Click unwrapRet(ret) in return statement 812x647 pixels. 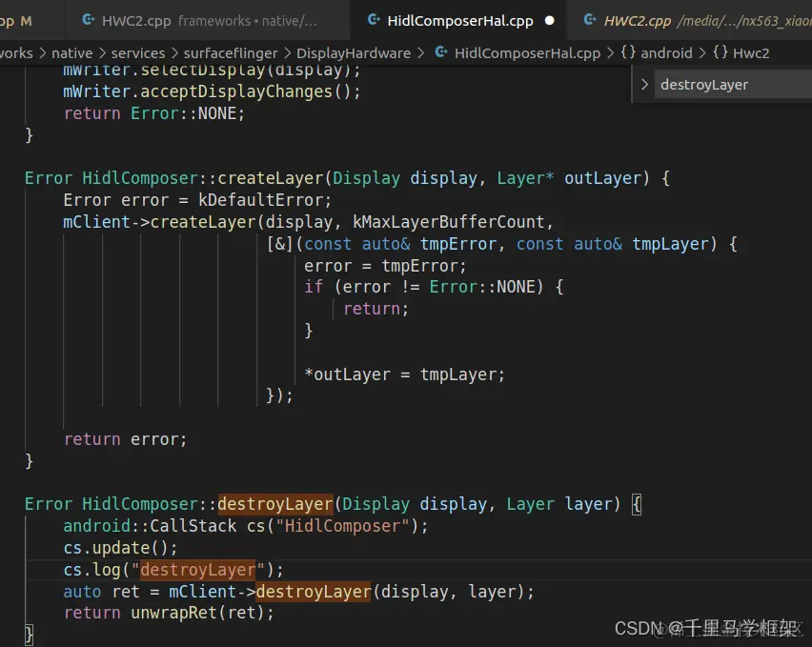pyautogui.click(x=196, y=613)
